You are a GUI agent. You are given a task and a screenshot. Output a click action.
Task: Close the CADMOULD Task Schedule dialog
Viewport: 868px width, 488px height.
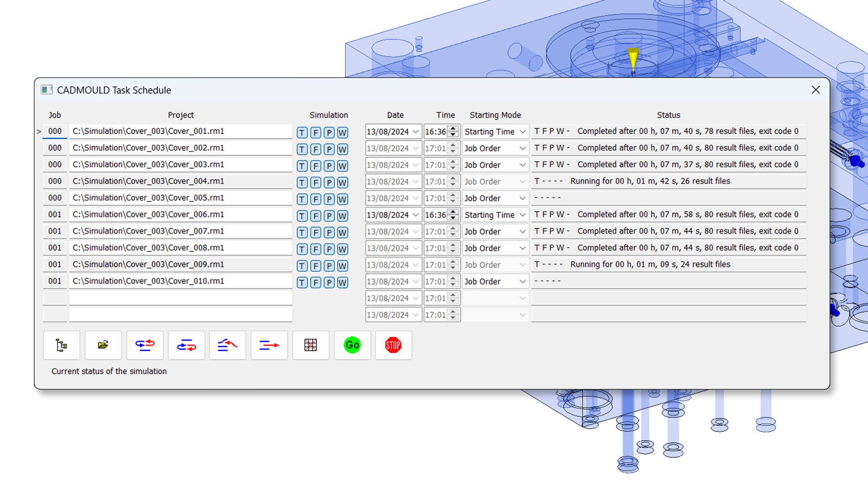(815, 90)
